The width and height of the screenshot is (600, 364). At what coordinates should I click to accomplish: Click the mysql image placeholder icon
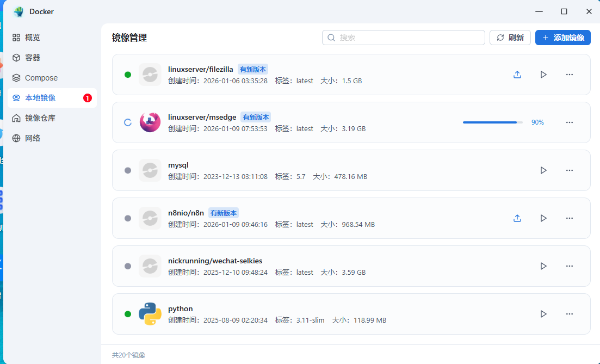tap(150, 170)
